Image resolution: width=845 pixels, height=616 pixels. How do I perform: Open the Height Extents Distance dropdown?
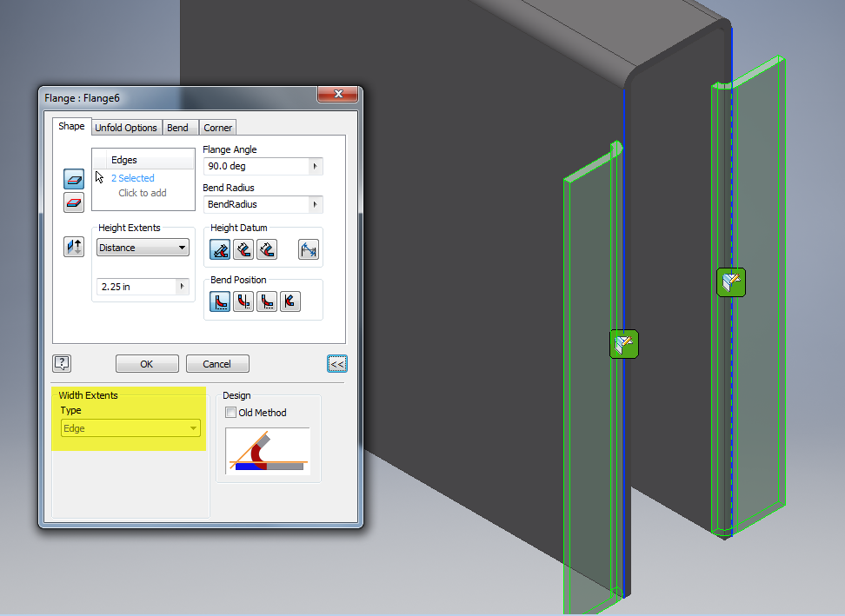[143, 248]
